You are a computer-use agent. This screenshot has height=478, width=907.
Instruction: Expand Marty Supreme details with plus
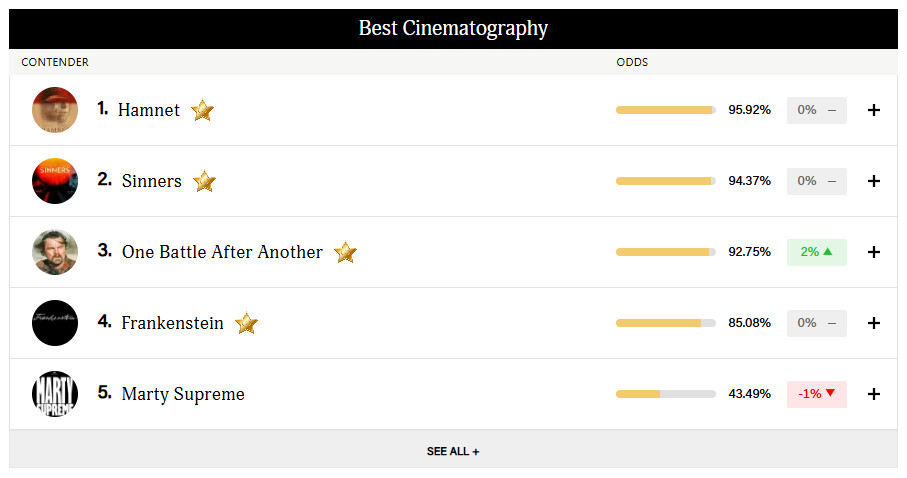pyautogui.click(x=874, y=394)
